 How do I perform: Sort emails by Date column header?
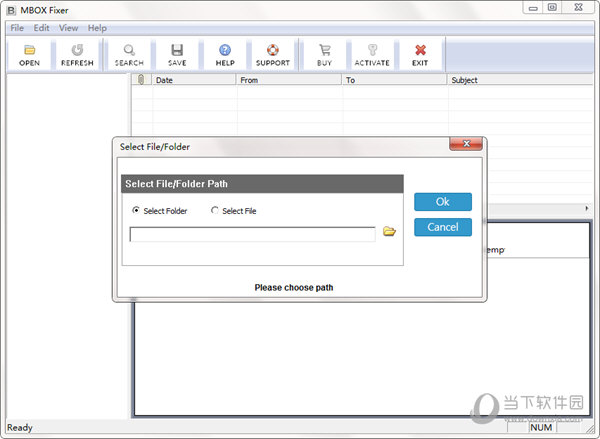194,80
